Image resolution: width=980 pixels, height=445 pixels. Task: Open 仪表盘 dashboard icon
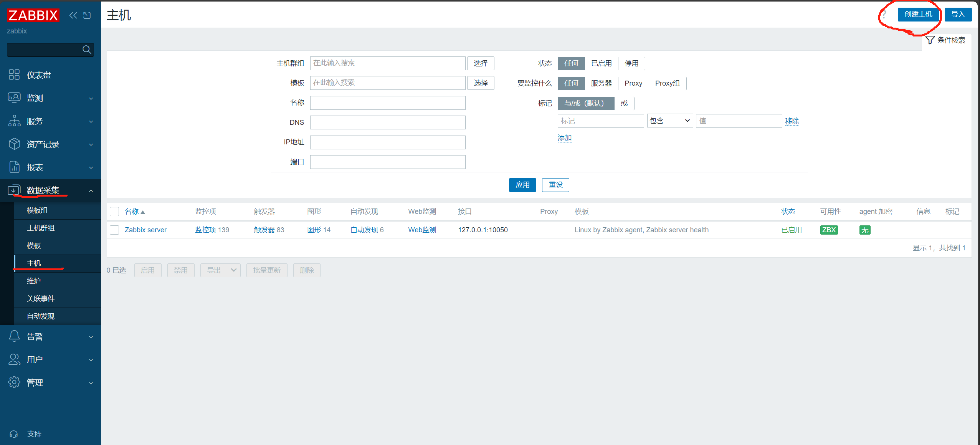(14, 74)
